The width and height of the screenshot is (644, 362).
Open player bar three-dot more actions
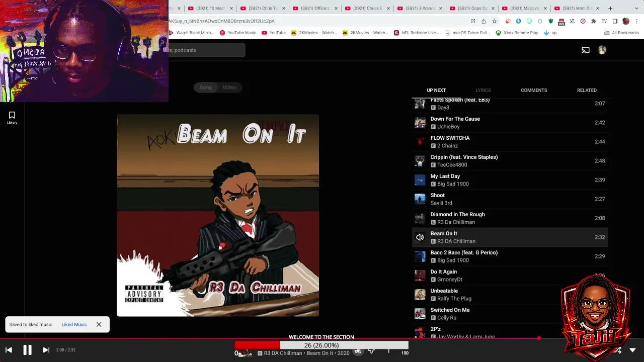click(x=388, y=351)
